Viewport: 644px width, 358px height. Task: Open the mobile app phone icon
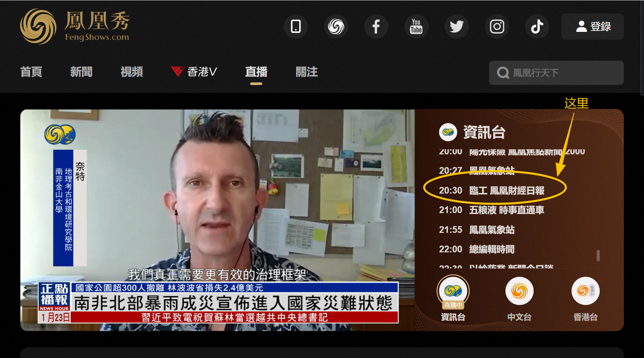296,27
